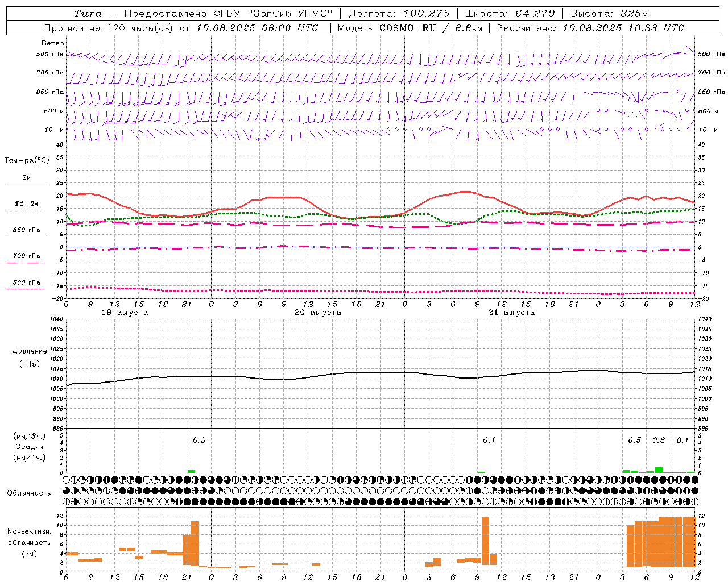Click the "Тем-ра(°C)" temperature panel label
Screen dimensions: 728x582
tap(27, 161)
